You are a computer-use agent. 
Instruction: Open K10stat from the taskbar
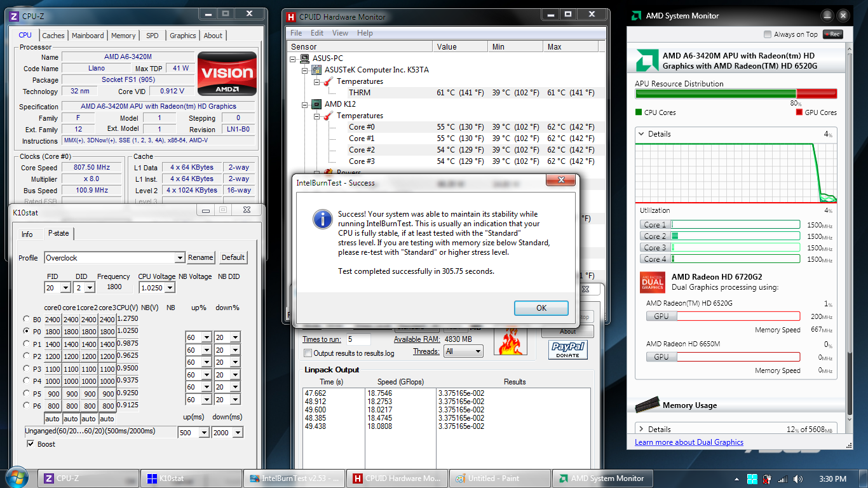coord(190,478)
